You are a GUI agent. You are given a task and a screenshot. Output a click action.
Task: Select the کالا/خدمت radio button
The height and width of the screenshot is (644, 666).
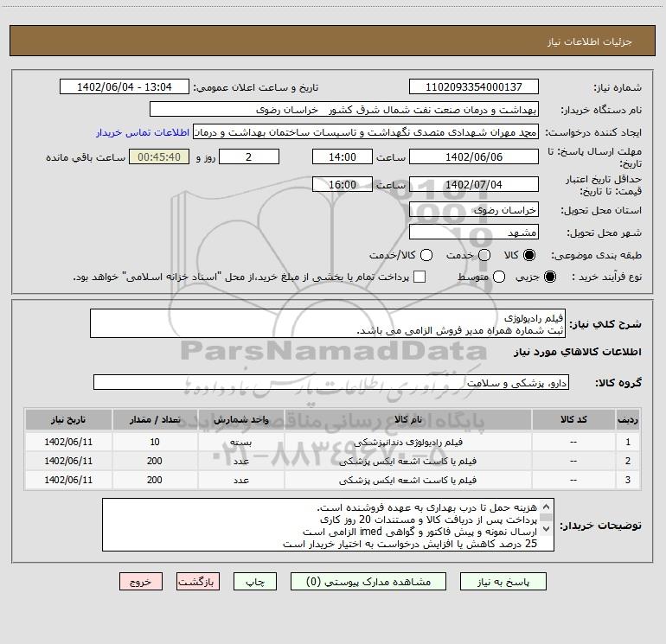click(426, 255)
